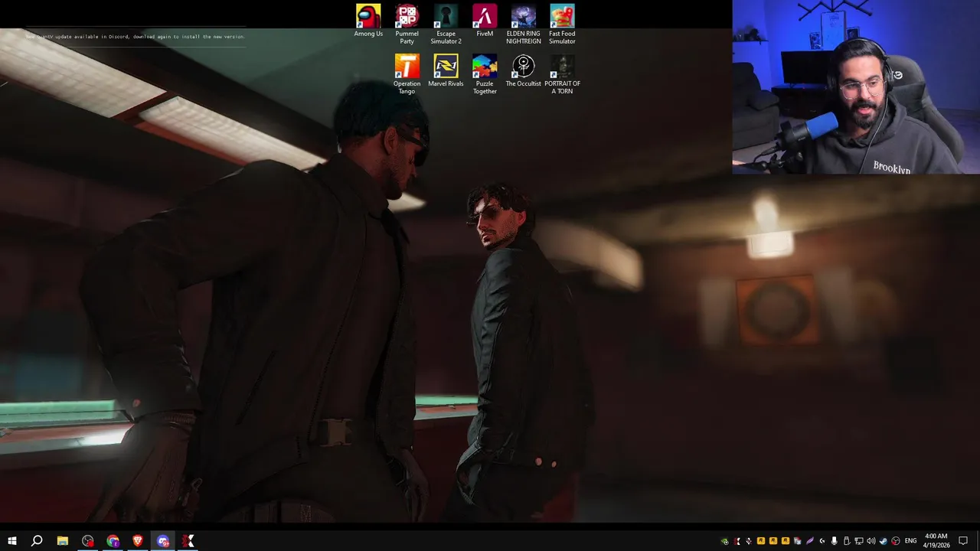Image resolution: width=980 pixels, height=551 pixels.
Task: Click the red X app taskbar icon
Action: (x=188, y=541)
